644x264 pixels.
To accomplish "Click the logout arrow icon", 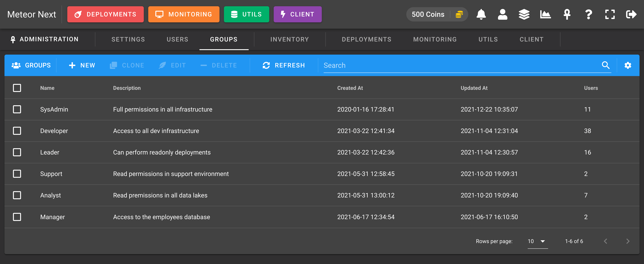I will 631,14.
